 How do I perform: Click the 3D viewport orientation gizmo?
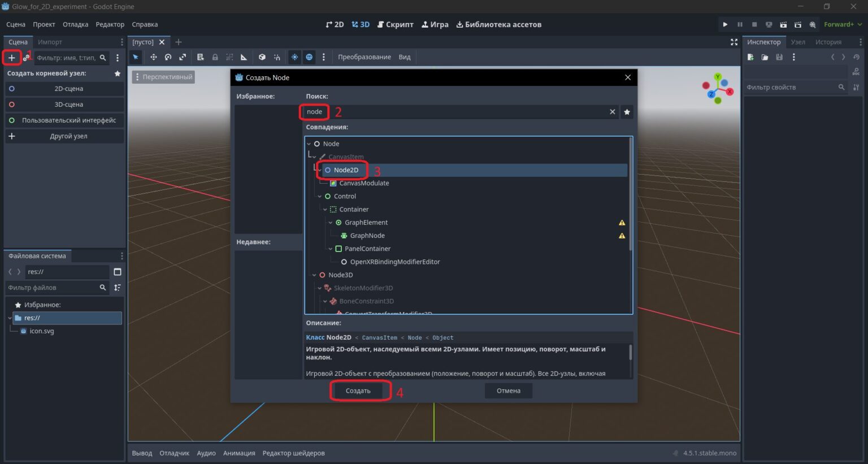coord(718,89)
